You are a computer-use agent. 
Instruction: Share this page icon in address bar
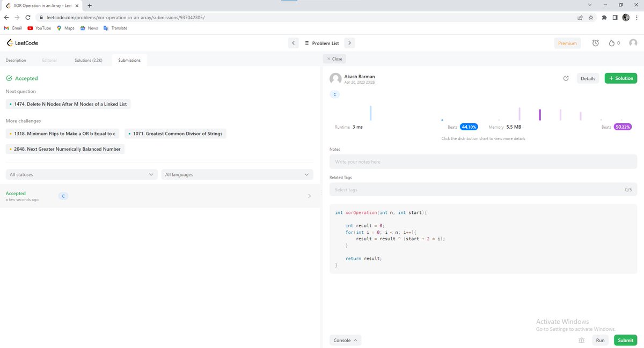[580, 17]
